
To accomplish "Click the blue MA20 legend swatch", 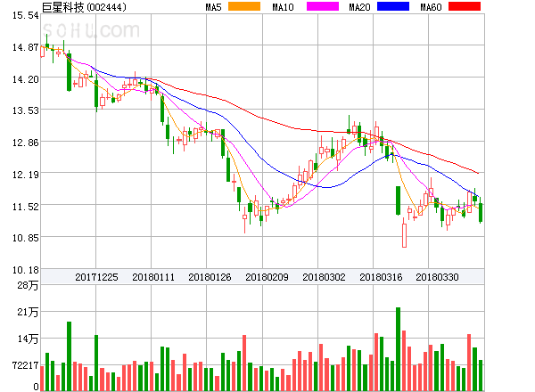I will click(x=393, y=6).
